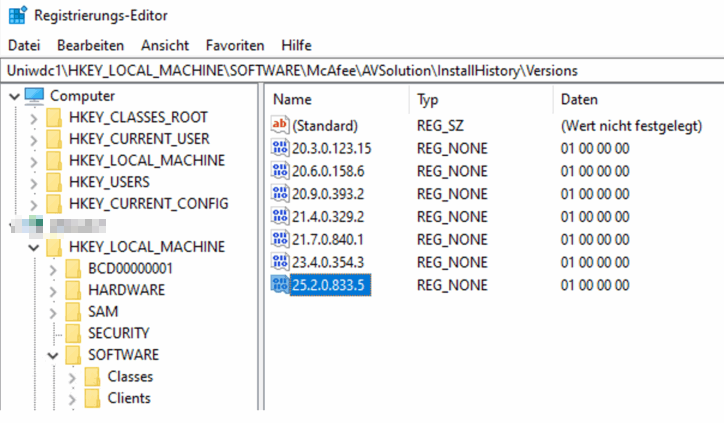Open the Datei menu
The height and width of the screenshot is (423, 724).
[x=24, y=46]
